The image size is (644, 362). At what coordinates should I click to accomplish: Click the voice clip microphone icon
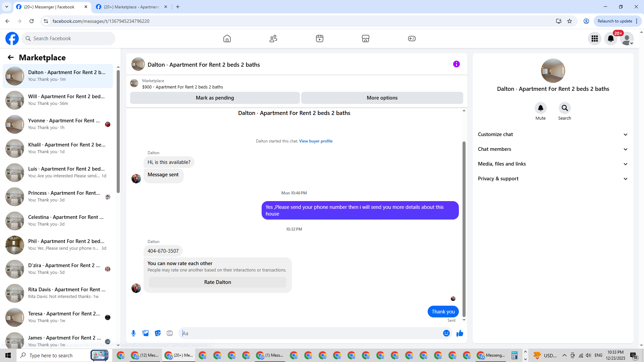coord(133,333)
